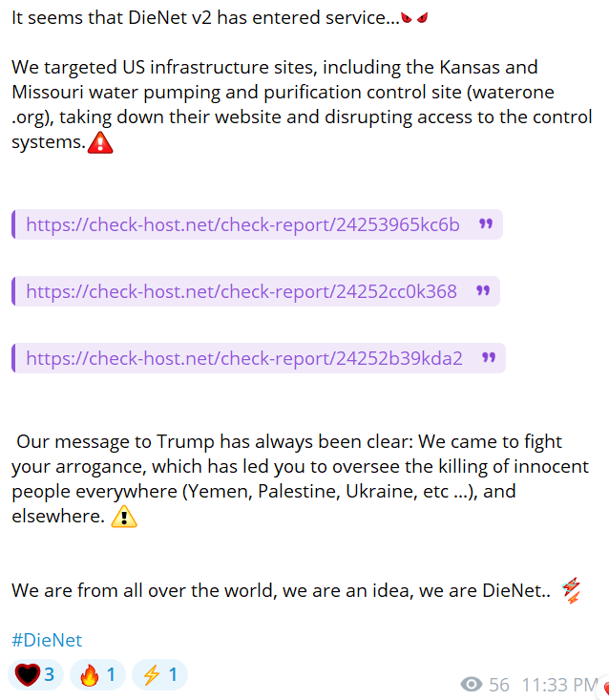Open check-report link ending 24252cc0k368

click(241, 291)
